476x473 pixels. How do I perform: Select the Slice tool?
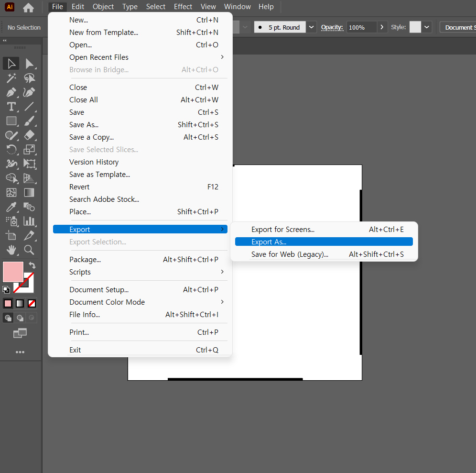pyautogui.click(x=29, y=235)
